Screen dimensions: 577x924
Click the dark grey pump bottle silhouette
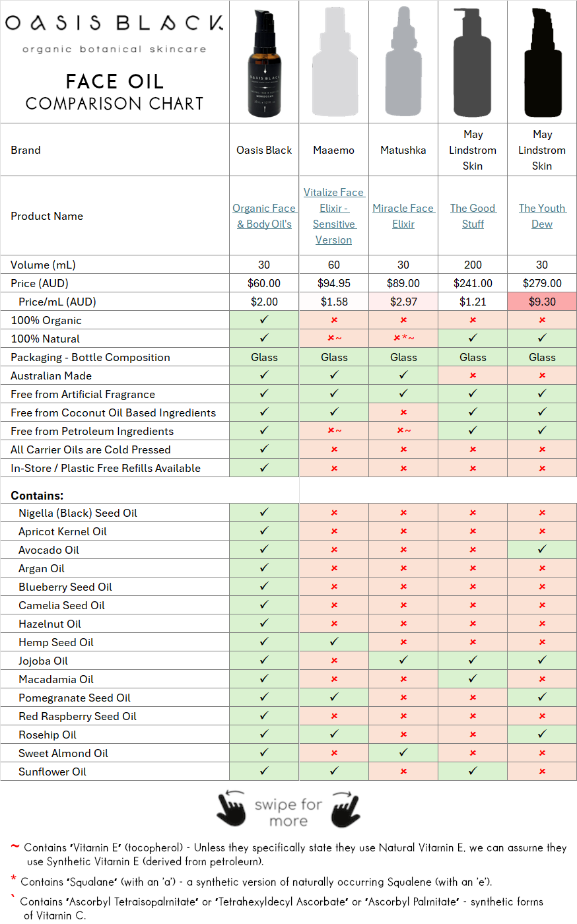click(473, 63)
